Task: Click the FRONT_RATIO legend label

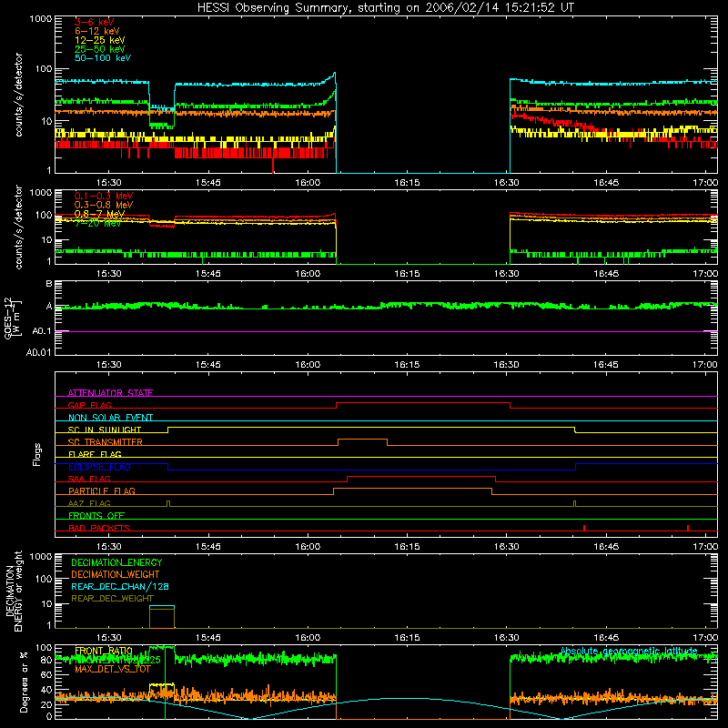Action: (104, 651)
